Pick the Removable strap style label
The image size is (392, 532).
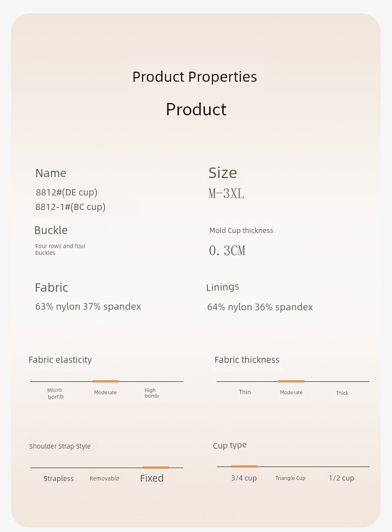coord(104,478)
